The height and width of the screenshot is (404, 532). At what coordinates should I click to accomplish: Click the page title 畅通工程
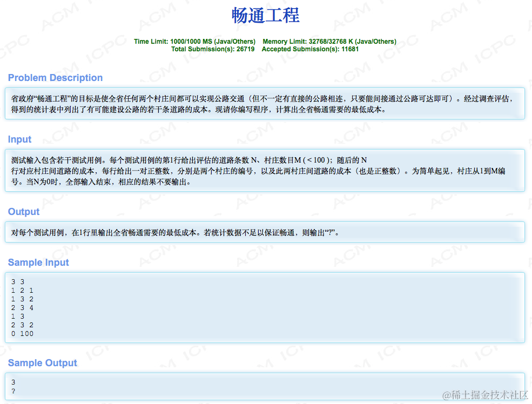pyautogui.click(x=266, y=16)
